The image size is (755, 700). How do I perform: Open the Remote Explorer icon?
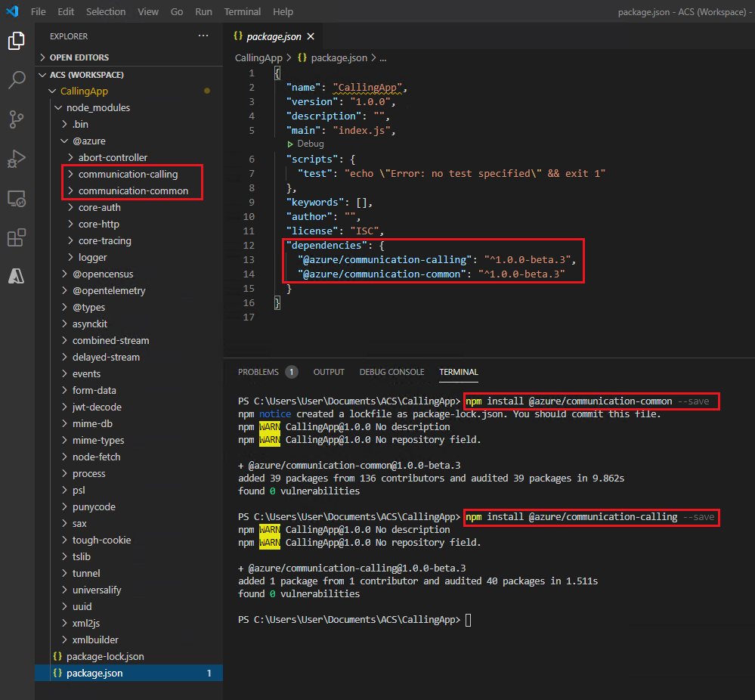[17, 199]
